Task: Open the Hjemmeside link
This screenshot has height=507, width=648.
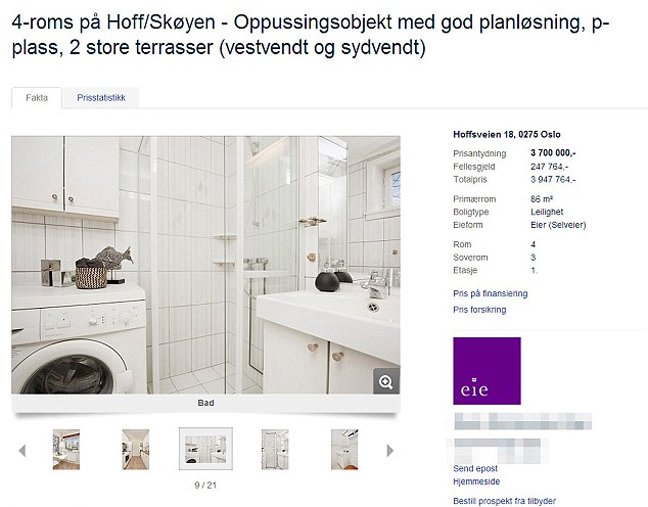Action: [476, 481]
